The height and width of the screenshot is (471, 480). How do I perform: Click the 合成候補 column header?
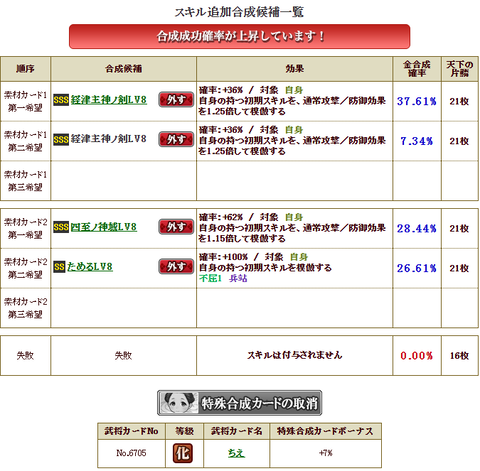(x=123, y=69)
